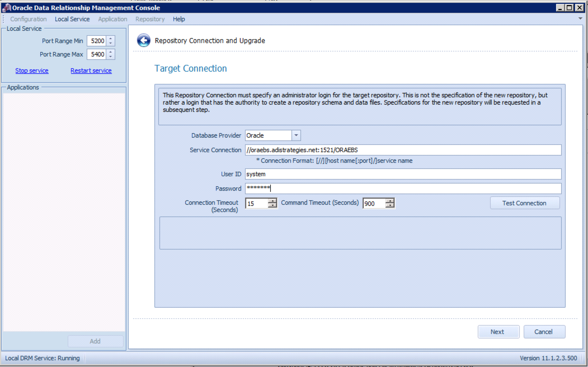The width and height of the screenshot is (588, 367).
Task: Click the Password input field
Action: pos(403,189)
